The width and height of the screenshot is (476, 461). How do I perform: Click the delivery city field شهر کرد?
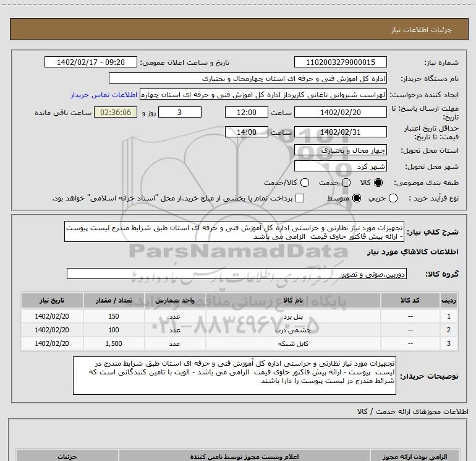tap(340, 166)
